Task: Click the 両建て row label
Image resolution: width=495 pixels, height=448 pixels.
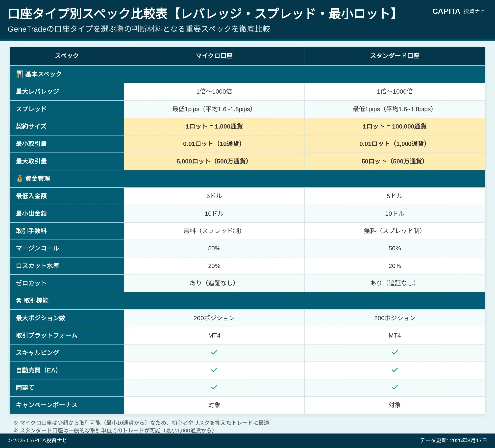Action: coord(67,388)
